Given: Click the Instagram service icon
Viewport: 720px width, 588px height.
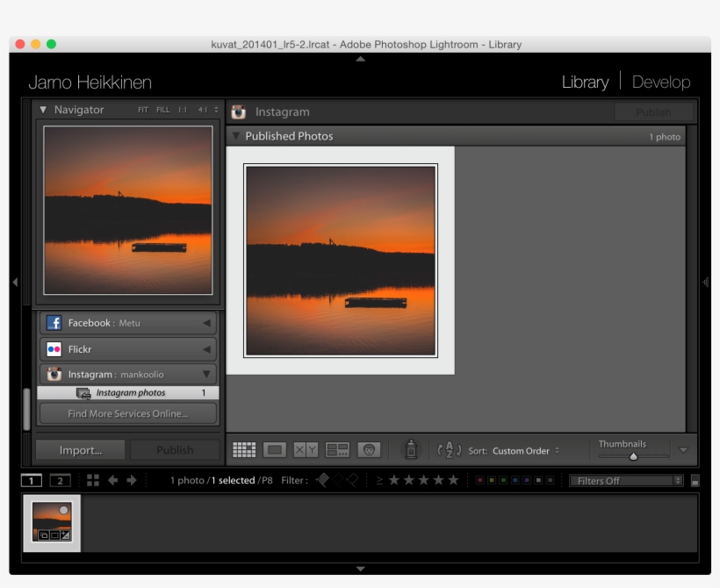Looking at the screenshot, I should [x=54, y=375].
